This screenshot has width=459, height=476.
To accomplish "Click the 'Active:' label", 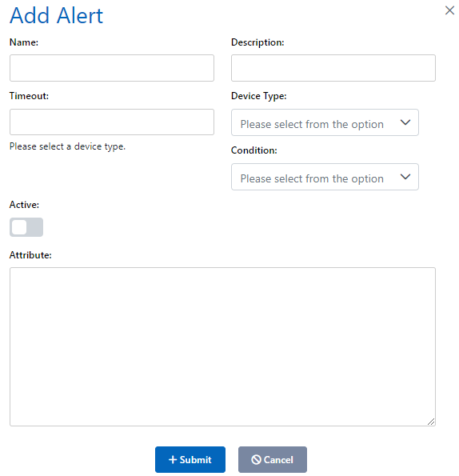I will pos(24,205).
